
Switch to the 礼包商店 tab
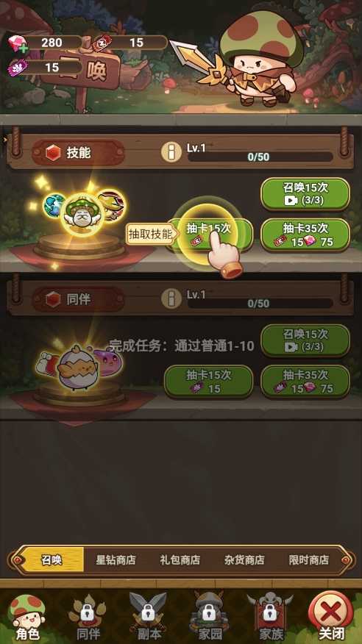point(180,559)
